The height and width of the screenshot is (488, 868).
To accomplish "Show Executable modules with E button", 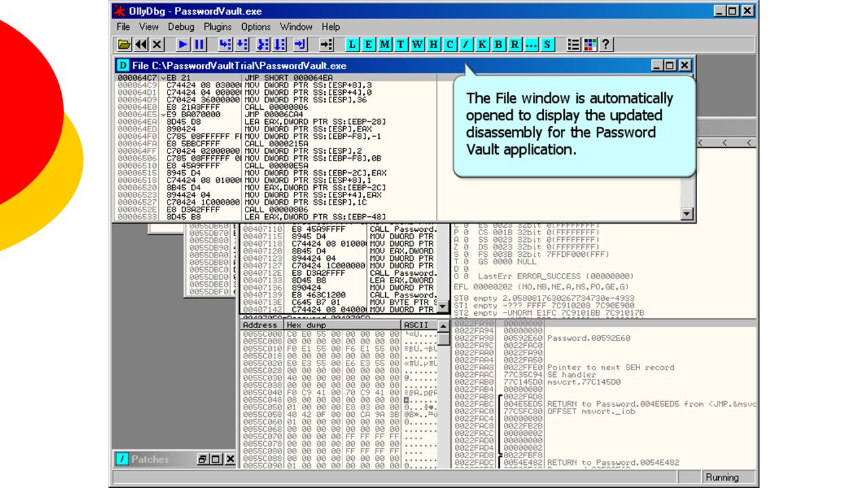I will point(368,45).
